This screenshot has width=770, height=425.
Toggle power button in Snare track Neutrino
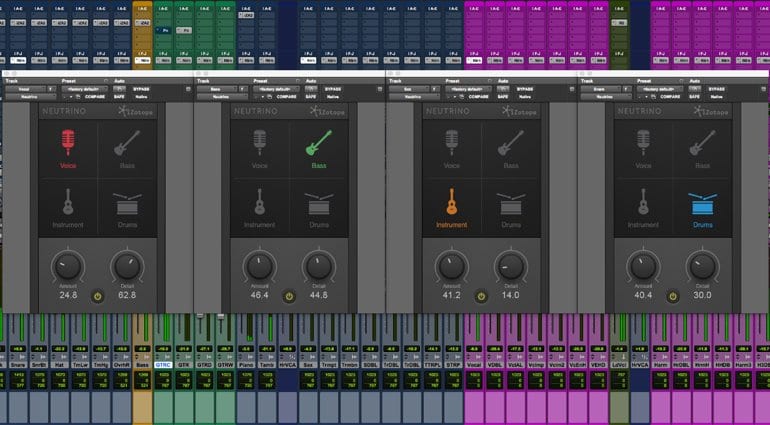[673, 297]
